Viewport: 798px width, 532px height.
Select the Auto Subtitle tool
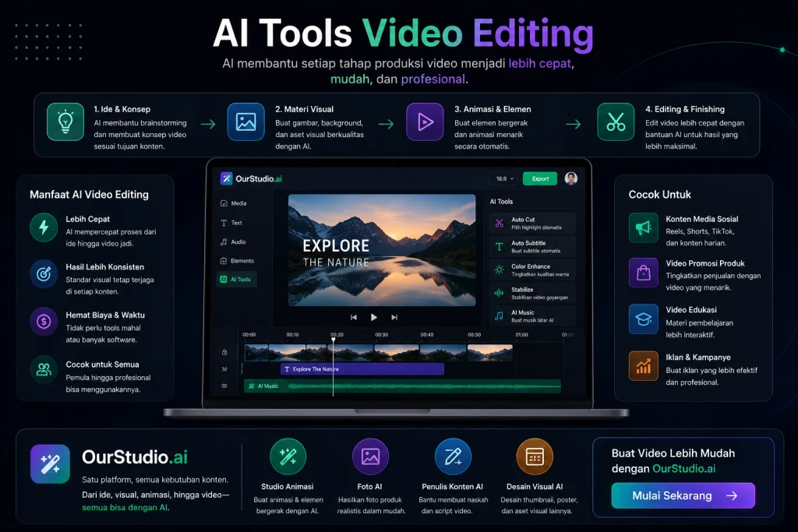pyautogui.click(x=532, y=247)
